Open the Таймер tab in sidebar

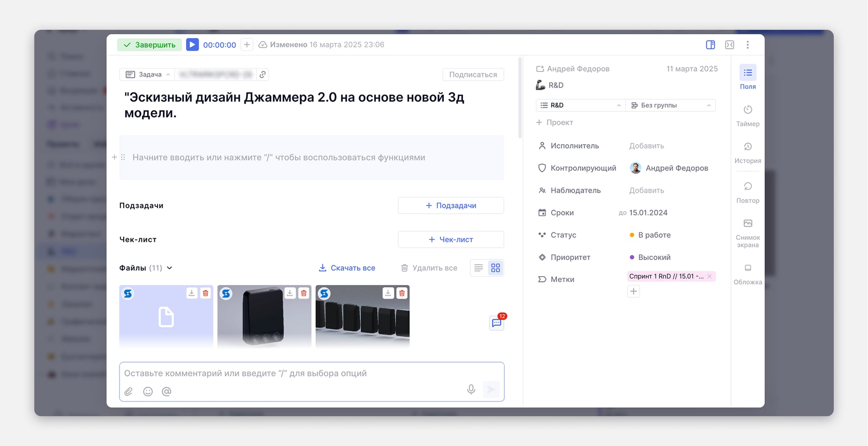coord(747,116)
